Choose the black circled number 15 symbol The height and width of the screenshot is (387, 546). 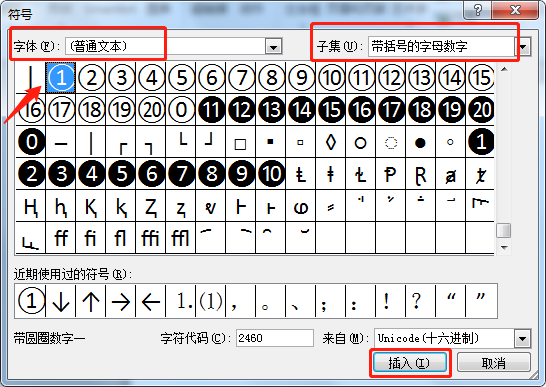point(331,109)
